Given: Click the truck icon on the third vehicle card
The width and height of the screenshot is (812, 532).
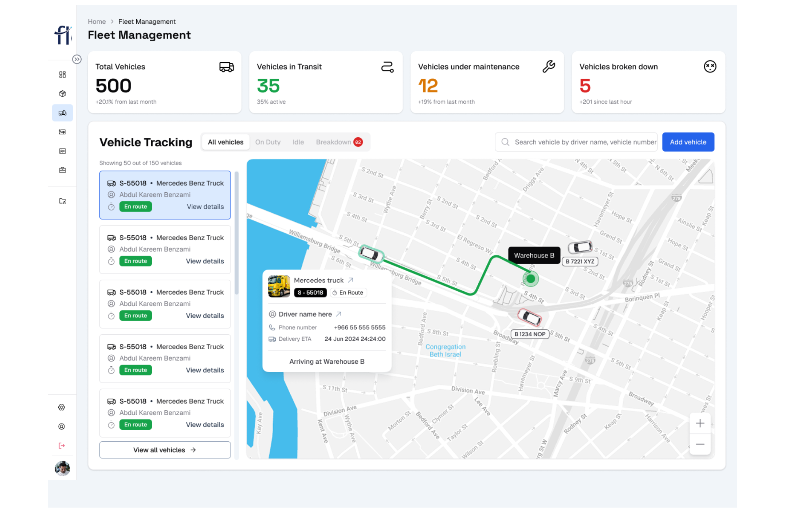Looking at the screenshot, I should click(111, 292).
